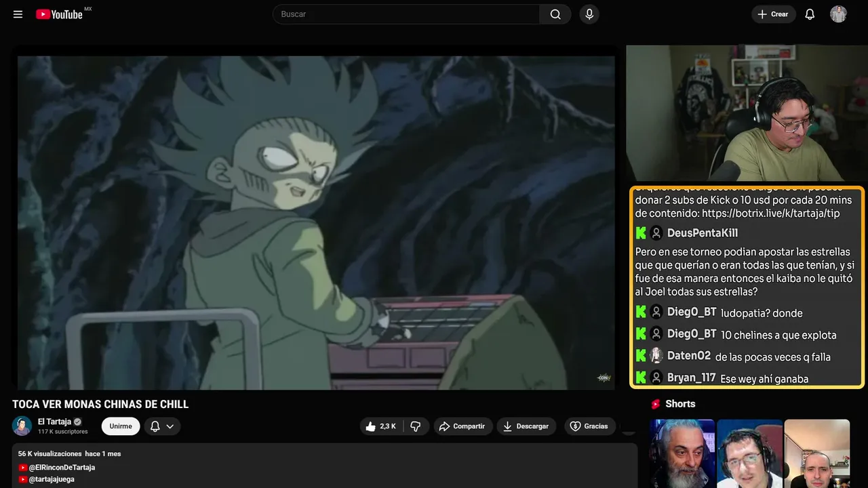This screenshot has height=488, width=868.
Task: Click DeusPentaKill's chat avatar icon
Action: tap(656, 233)
